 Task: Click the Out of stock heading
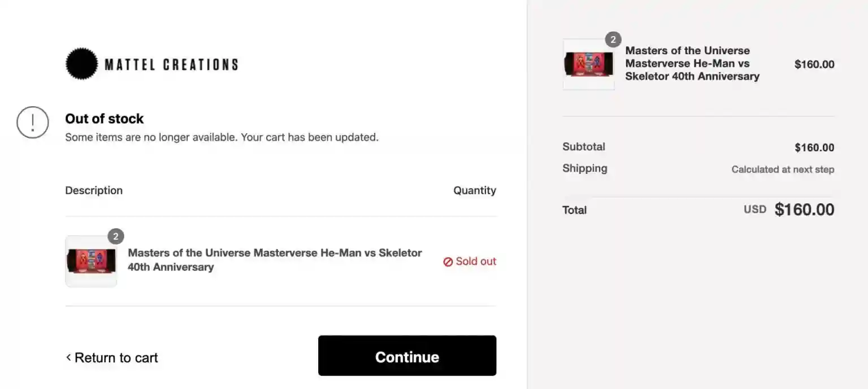coord(105,119)
